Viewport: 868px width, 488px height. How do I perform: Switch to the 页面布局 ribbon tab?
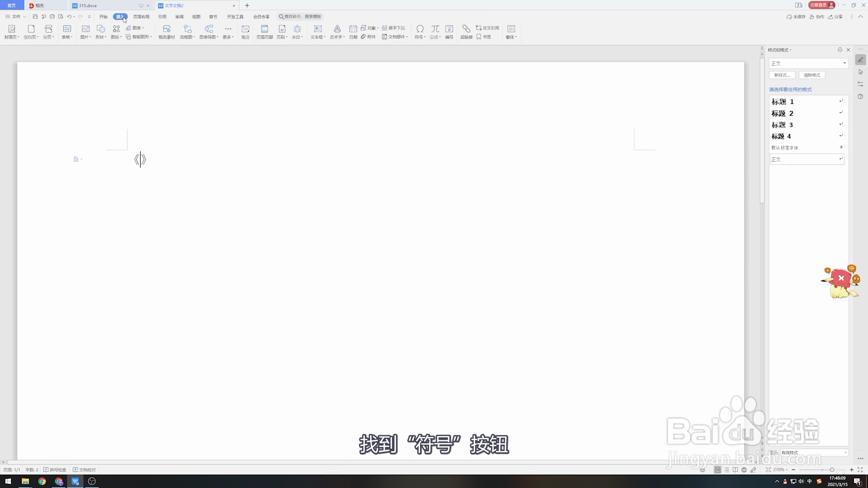tap(141, 17)
